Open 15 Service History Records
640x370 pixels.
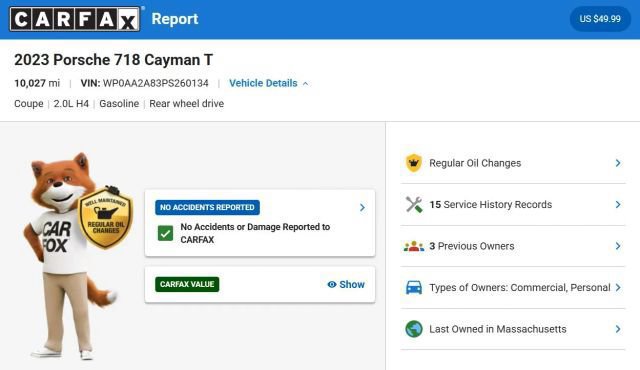513,205
